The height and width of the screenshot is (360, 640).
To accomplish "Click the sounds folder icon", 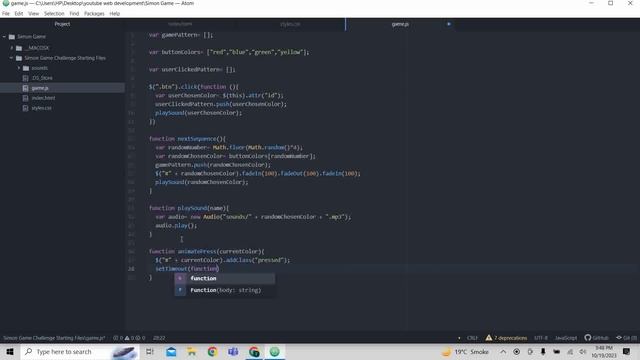I will [x=26, y=68].
